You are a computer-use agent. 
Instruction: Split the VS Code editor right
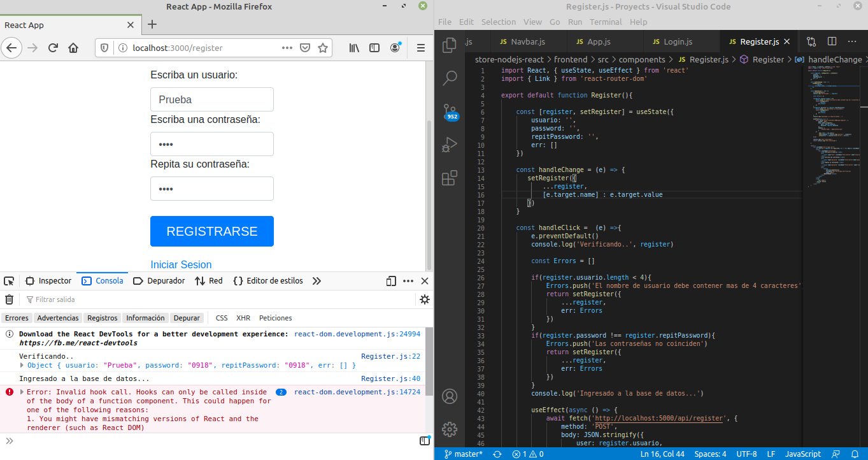point(832,41)
